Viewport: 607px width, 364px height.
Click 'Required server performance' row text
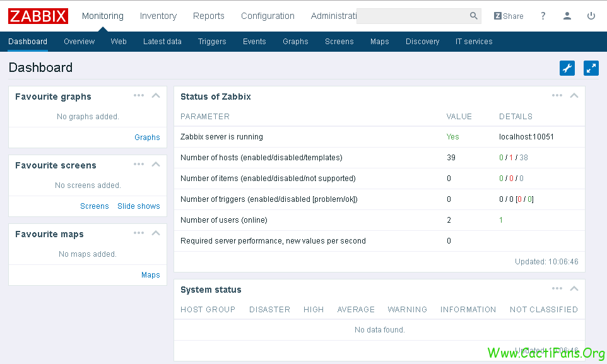(273, 241)
